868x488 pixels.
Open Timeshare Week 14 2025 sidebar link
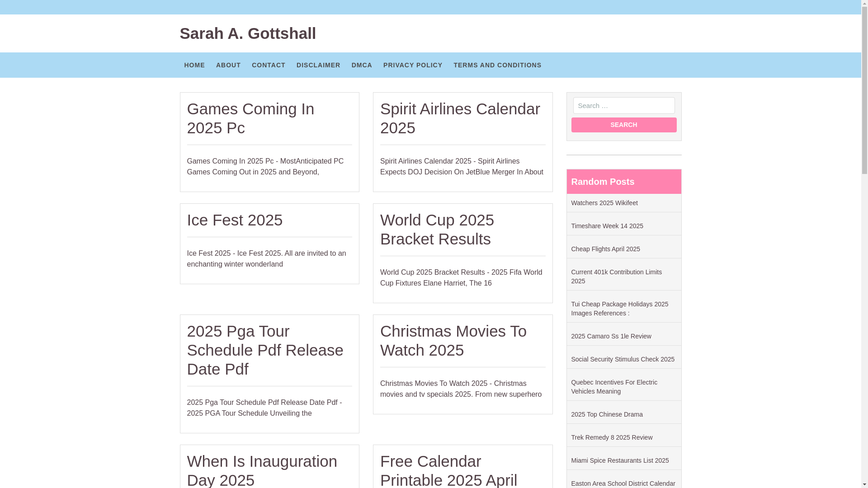[607, 226]
